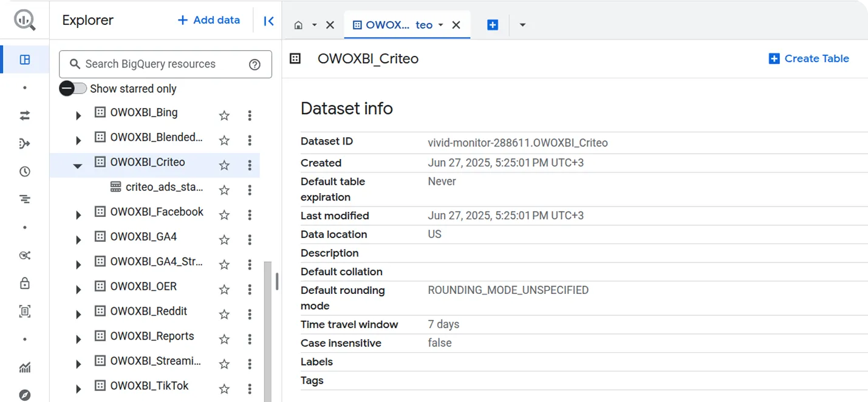Open more actions for OWOXBI_Facebook
Screen dimensions: 868x402
coord(250,215)
